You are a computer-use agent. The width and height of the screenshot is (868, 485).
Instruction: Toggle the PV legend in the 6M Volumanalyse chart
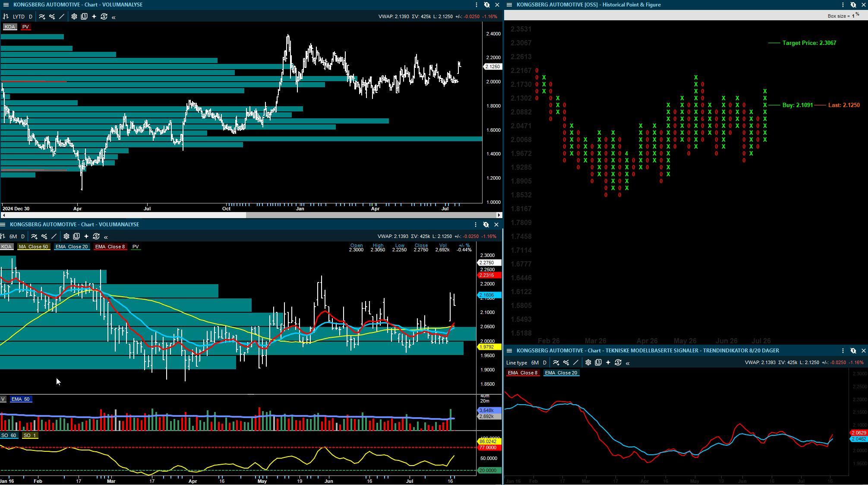tap(136, 247)
